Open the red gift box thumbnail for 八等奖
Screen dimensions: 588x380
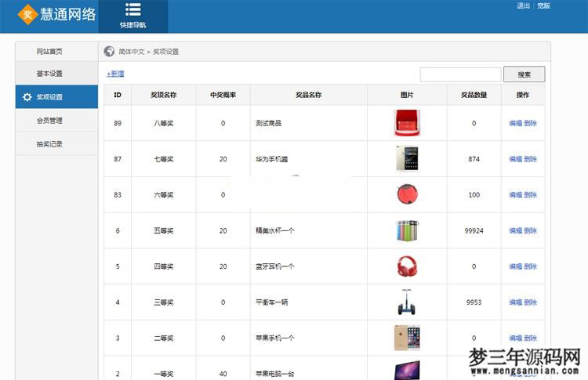(x=407, y=123)
